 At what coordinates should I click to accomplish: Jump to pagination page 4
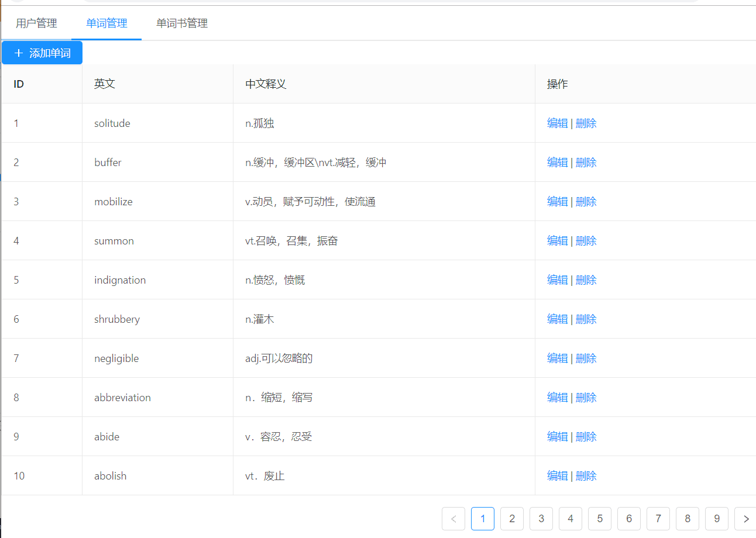(x=571, y=519)
